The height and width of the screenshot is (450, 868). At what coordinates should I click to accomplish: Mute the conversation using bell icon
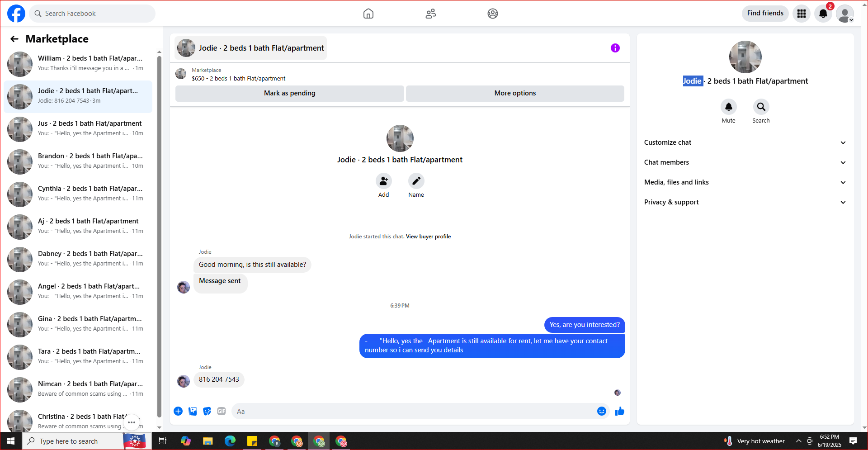tap(729, 107)
